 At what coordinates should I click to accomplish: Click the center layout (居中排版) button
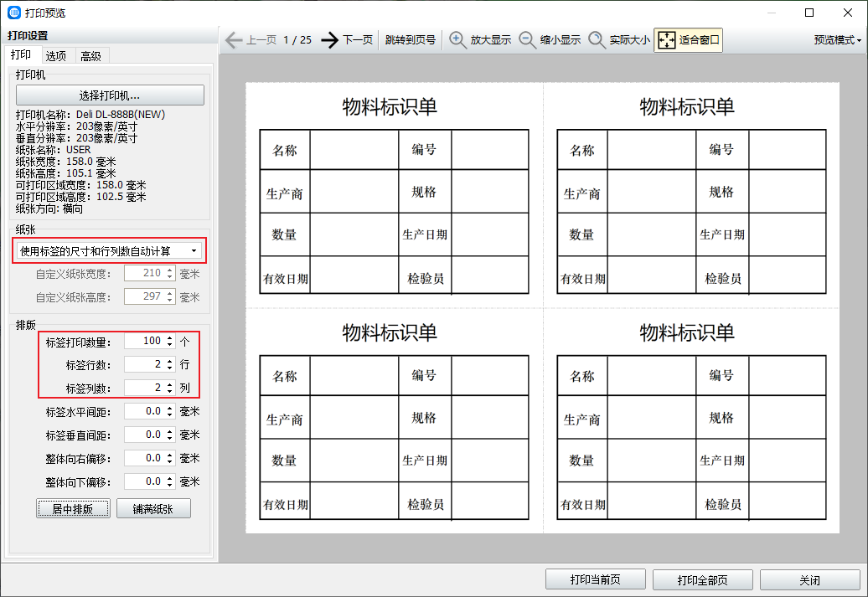(73, 508)
